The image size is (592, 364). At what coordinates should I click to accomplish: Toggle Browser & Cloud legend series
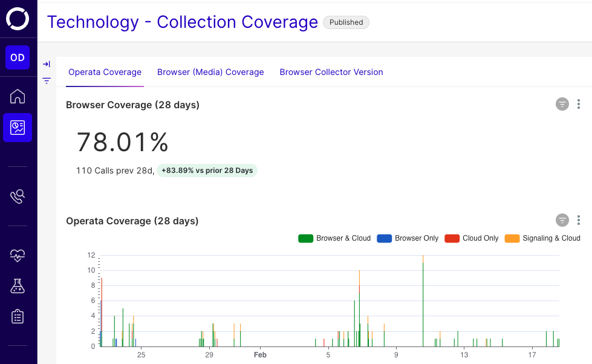pos(334,238)
